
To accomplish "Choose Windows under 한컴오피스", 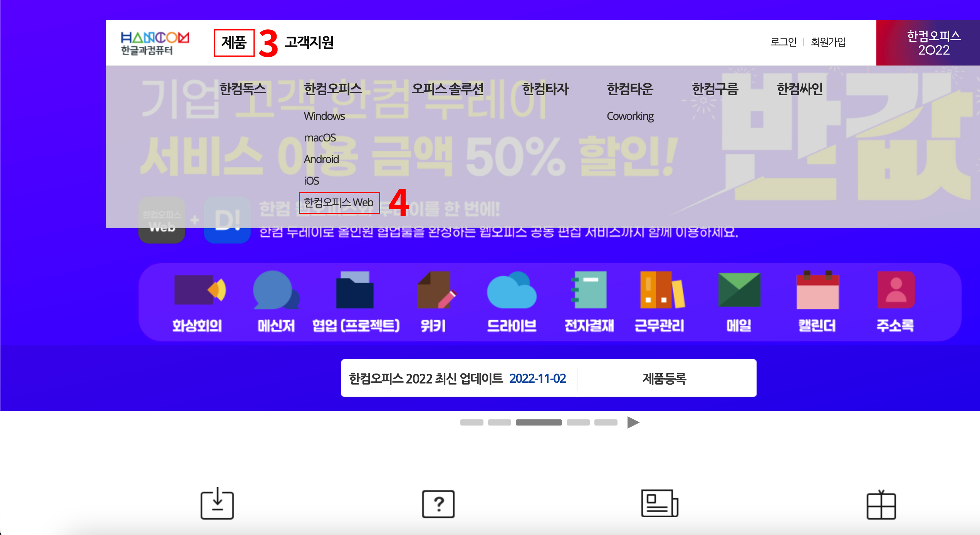I will 324,116.
